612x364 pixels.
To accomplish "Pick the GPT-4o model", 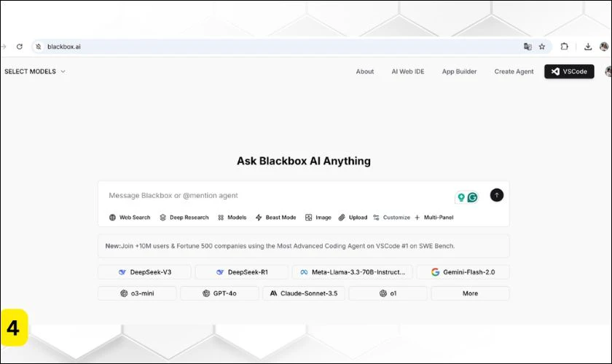I will [x=219, y=293].
